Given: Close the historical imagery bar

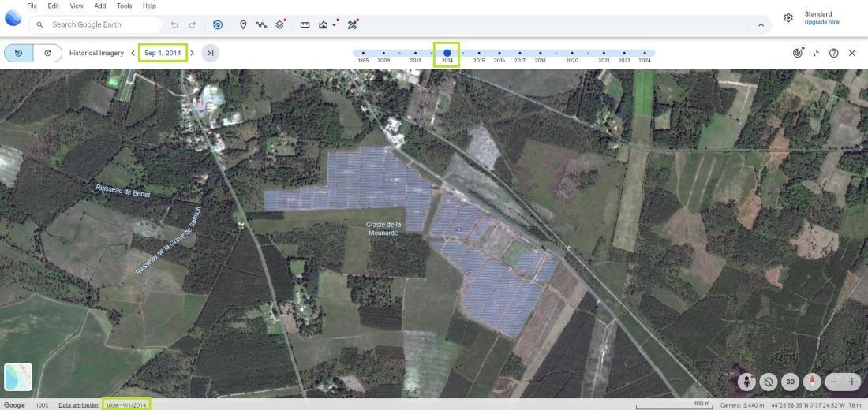Looking at the screenshot, I should [852, 53].
